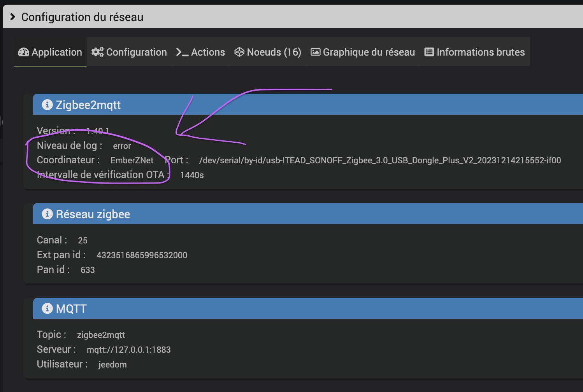Click the Noeuds network node icon
The image size is (583, 392).
(x=239, y=52)
